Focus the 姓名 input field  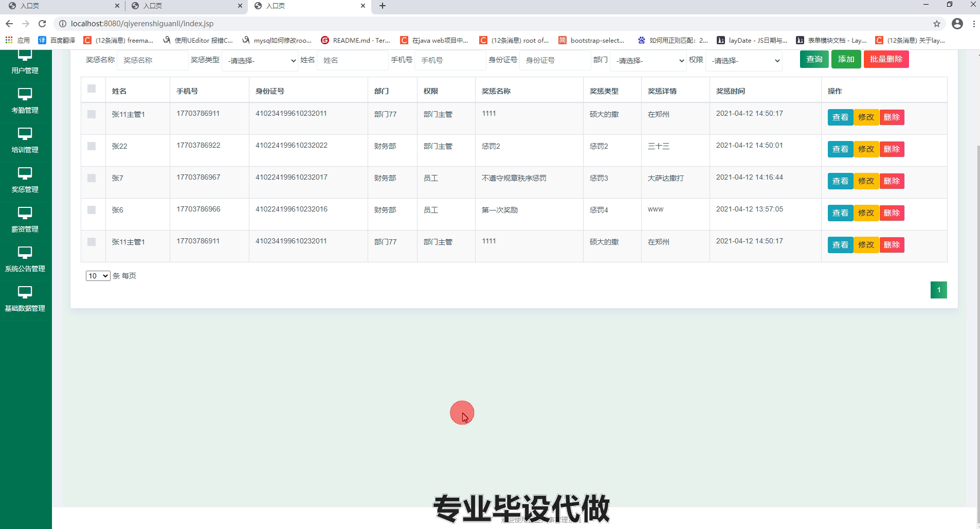click(x=353, y=60)
